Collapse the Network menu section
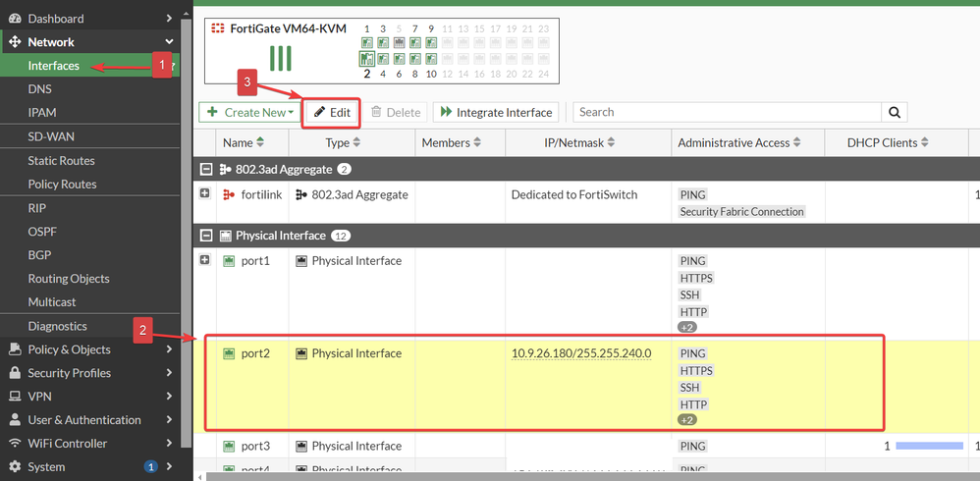Screen dimensions: 980x481 coord(90,42)
